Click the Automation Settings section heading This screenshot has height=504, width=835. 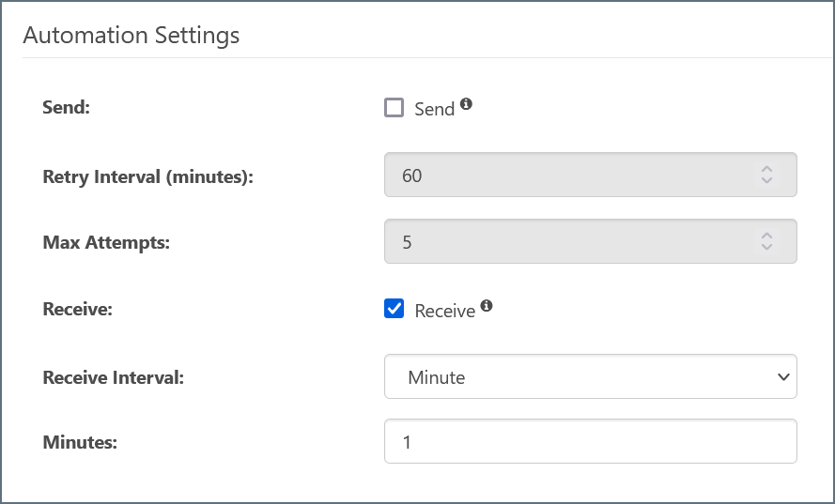pos(131,36)
